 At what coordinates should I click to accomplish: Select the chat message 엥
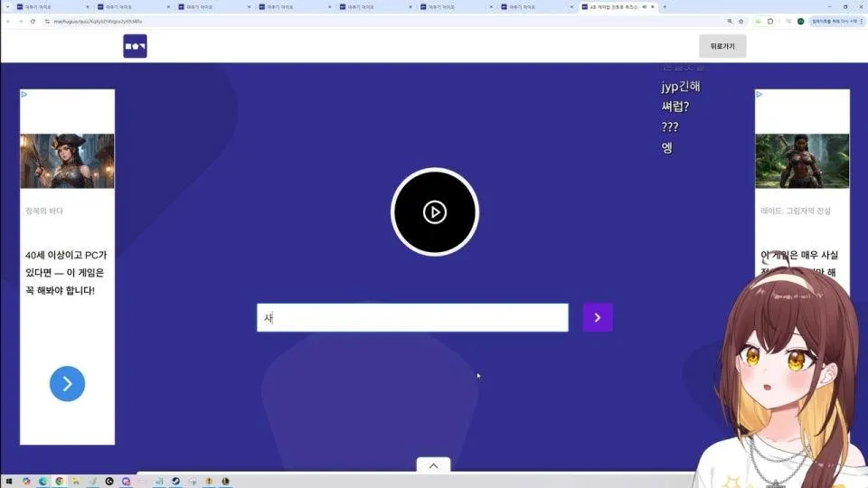667,147
